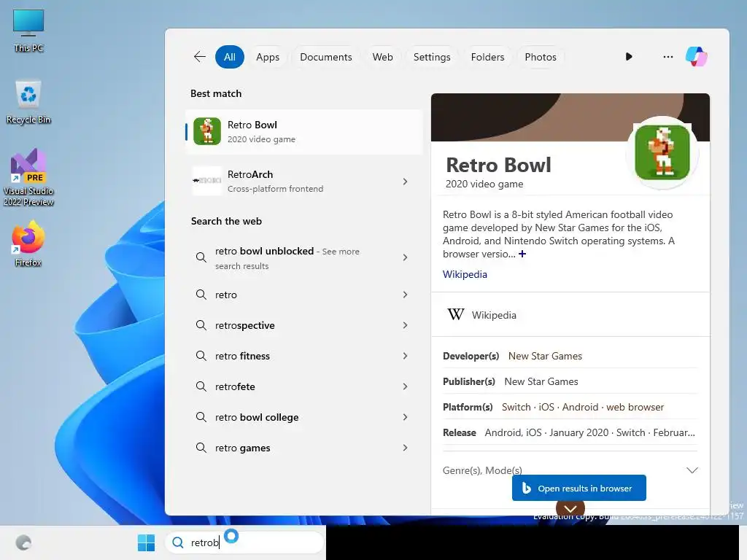Click search icon beside retrofete
Viewport: 747px width, 560px height.
[201, 386]
